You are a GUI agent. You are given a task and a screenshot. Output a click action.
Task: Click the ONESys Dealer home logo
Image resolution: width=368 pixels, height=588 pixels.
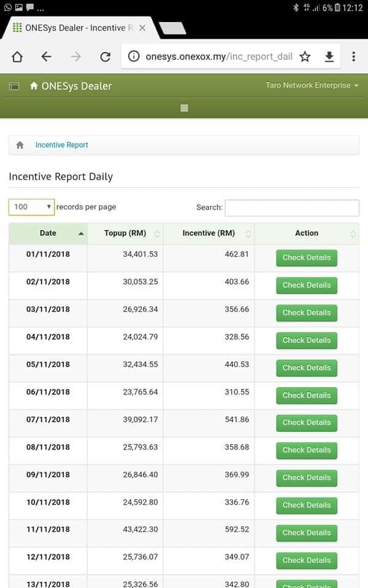(71, 86)
